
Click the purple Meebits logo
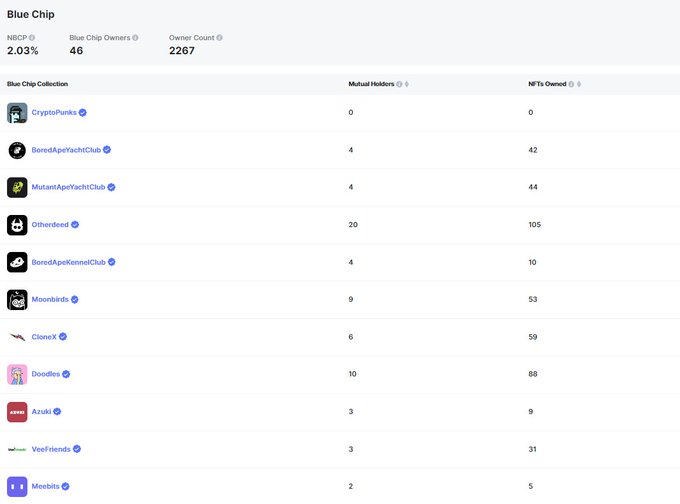17,487
